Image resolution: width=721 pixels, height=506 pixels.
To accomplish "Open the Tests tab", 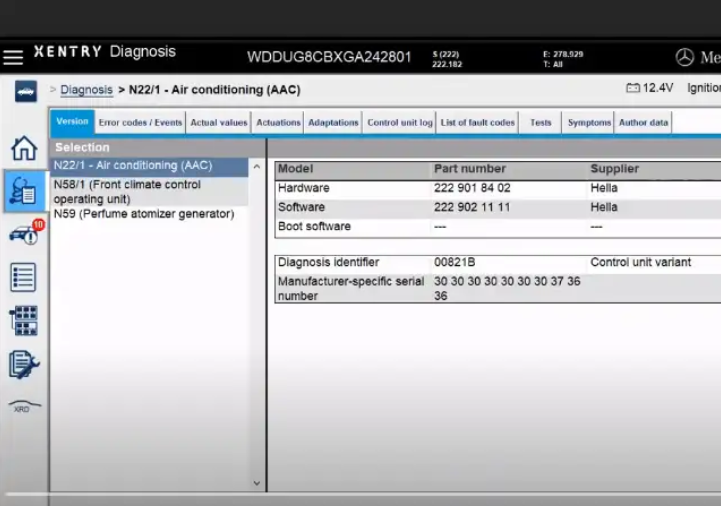I will (540, 123).
